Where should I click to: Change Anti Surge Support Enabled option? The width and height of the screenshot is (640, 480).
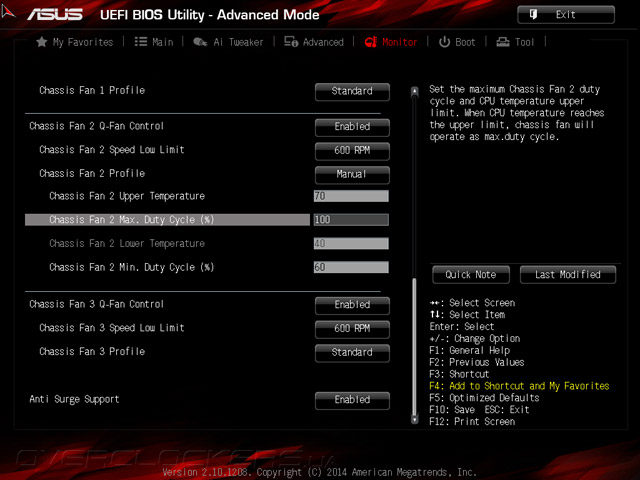pos(352,400)
